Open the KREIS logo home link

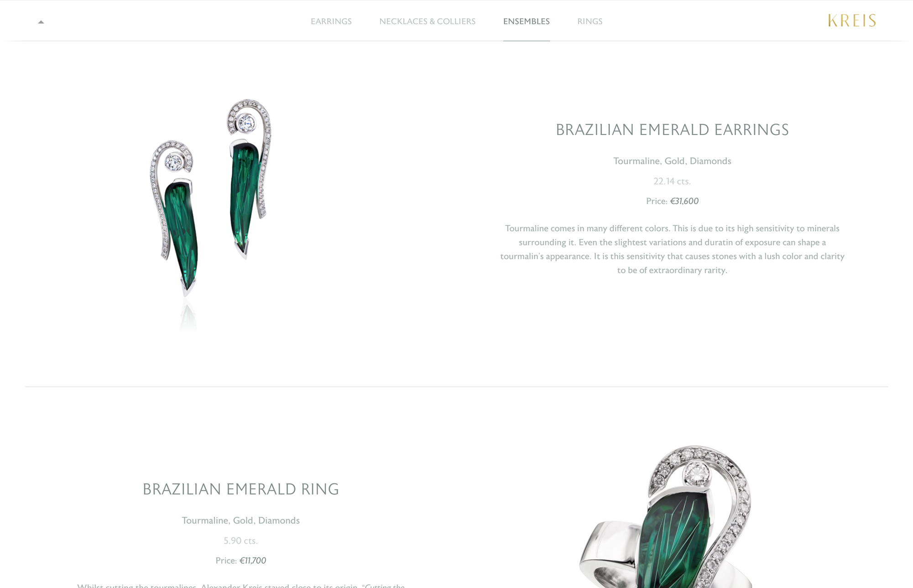click(x=852, y=21)
